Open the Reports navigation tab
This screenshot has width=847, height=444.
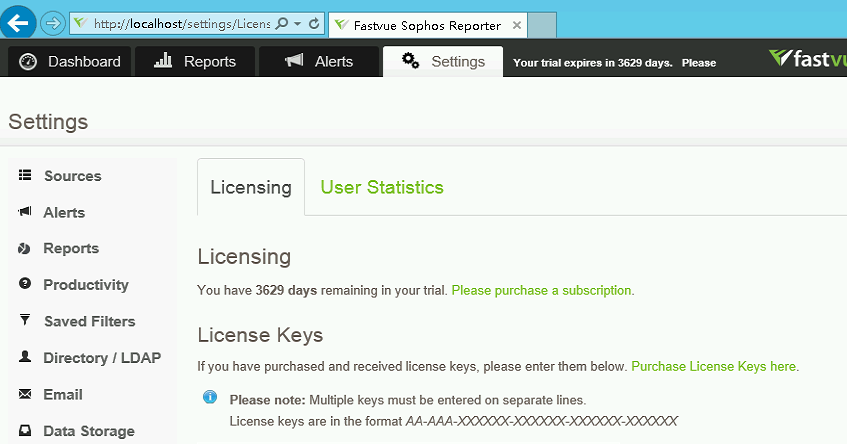click(x=195, y=62)
